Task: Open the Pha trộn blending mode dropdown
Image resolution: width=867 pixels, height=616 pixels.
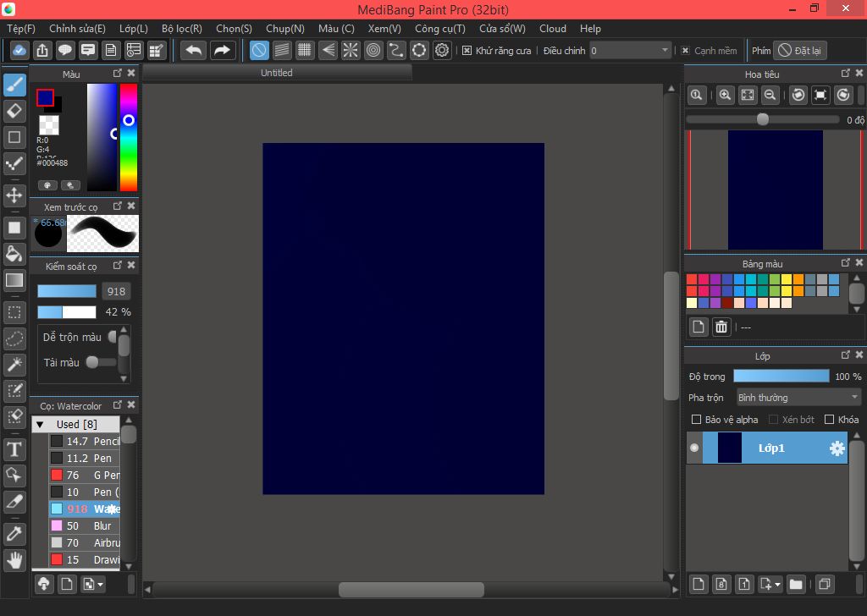Action: coord(798,397)
